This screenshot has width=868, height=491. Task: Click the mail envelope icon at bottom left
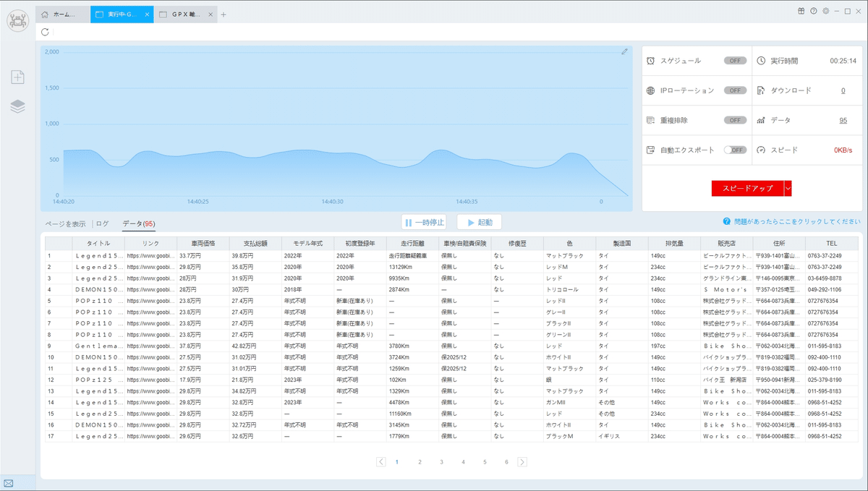9,483
